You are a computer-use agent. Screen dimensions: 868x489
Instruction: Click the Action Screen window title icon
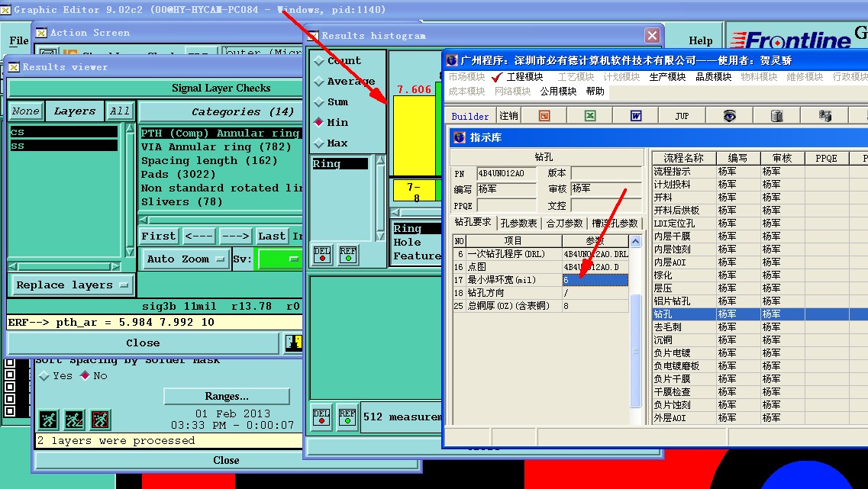(41, 33)
